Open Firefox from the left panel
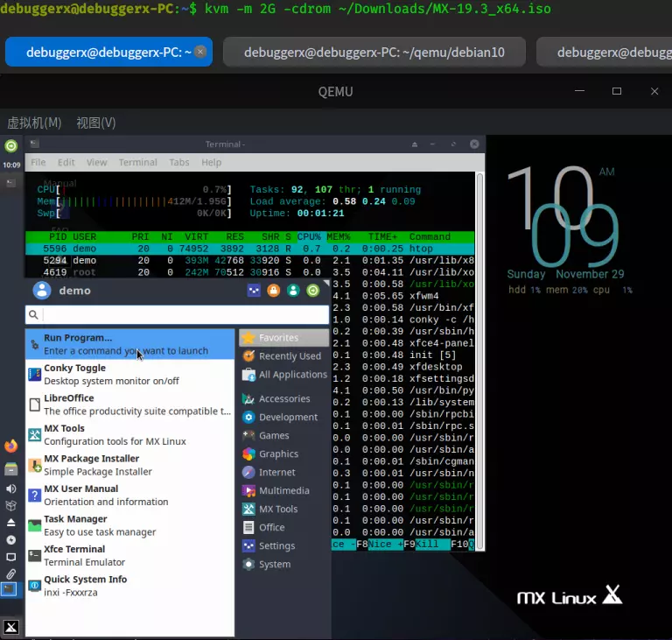This screenshot has height=640, width=672. click(10, 447)
